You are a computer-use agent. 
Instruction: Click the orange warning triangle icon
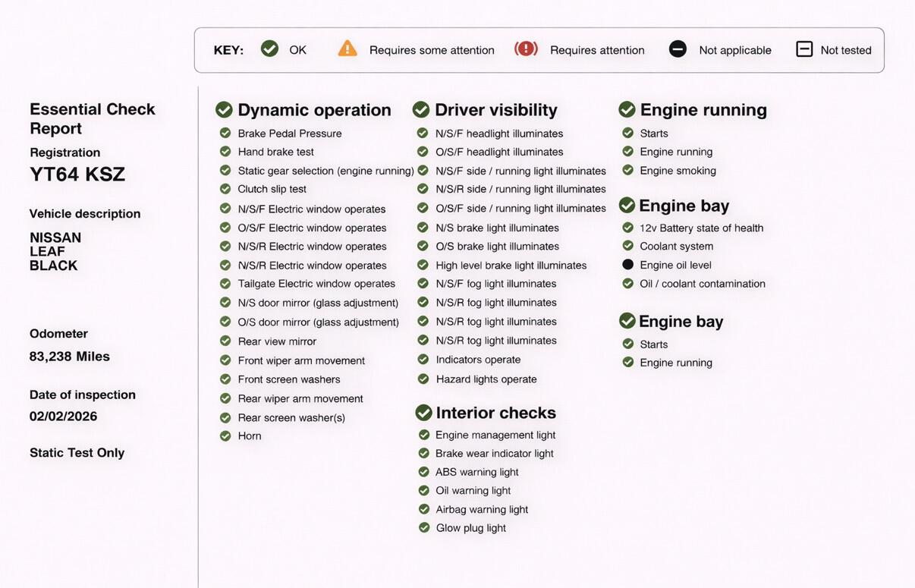[347, 49]
